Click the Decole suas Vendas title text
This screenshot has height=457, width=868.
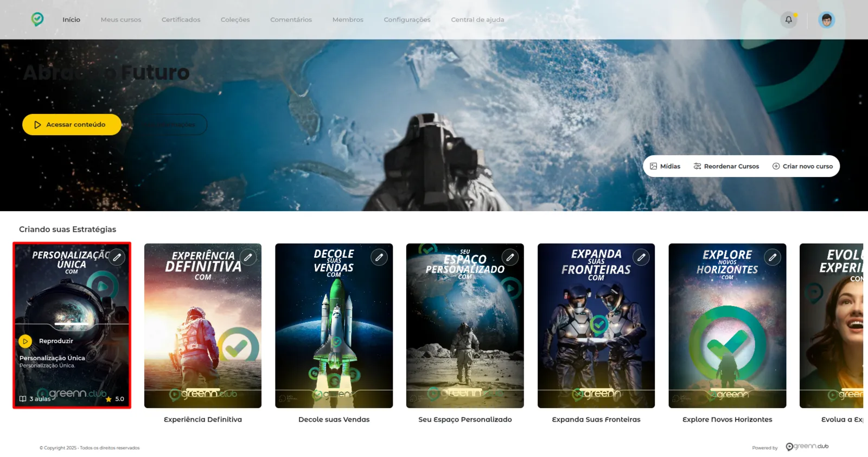click(x=334, y=420)
